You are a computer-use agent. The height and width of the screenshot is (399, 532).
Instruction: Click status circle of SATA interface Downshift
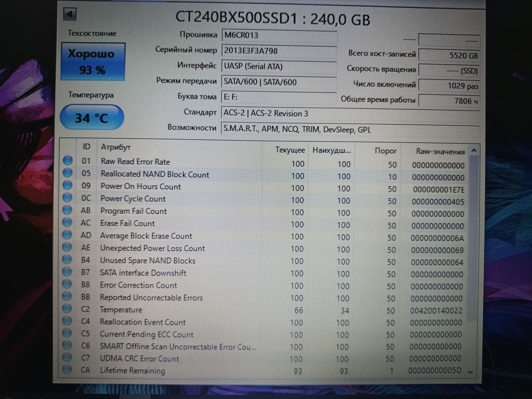point(67,271)
